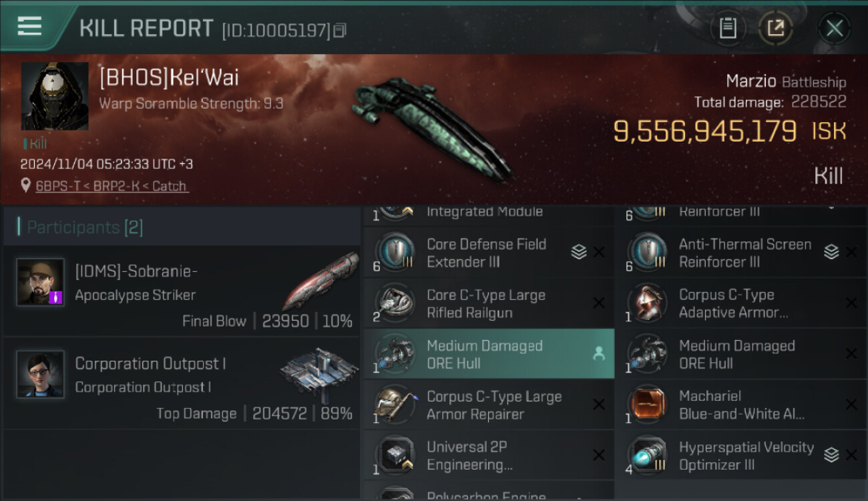Click the [BHOS]Kel'Wai pilot name
Screen dimensions: 868x501
coord(169,77)
